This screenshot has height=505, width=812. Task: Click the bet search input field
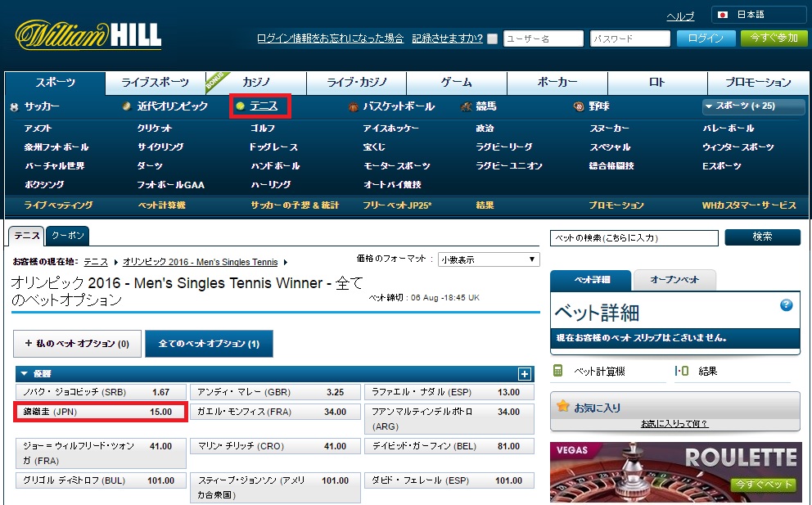click(x=634, y=238)
